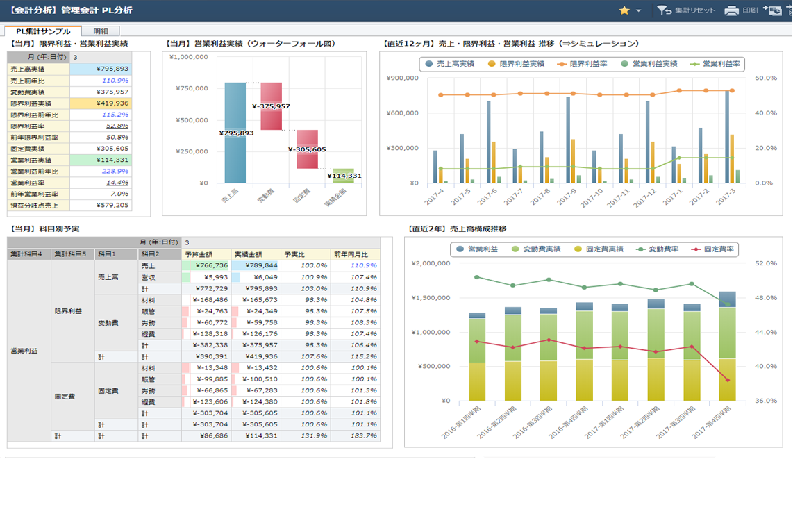Viewport: 793px width, 532px height.
Task: Click the green ¥114,331 waterfall bar
Action: tap(344, 176)
